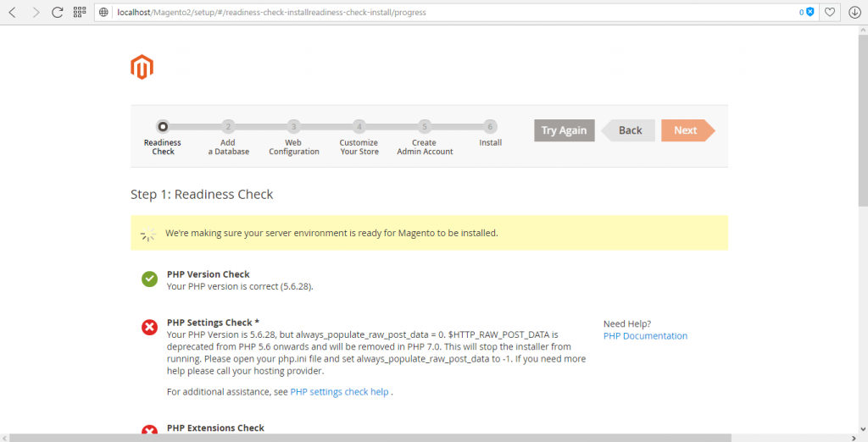Open the ad blocker shield icon
This screenshot has height=442, width=868.
(810, 12)
